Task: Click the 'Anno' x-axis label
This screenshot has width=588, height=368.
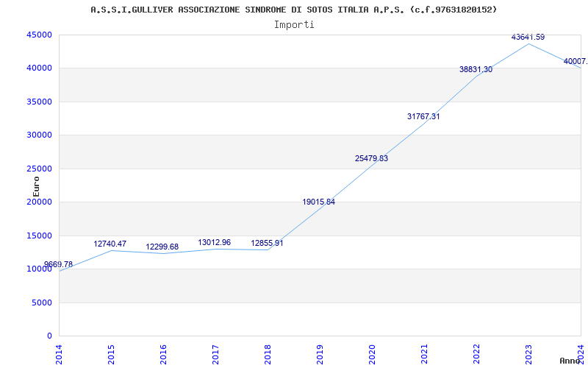Action: pos(570,361)
